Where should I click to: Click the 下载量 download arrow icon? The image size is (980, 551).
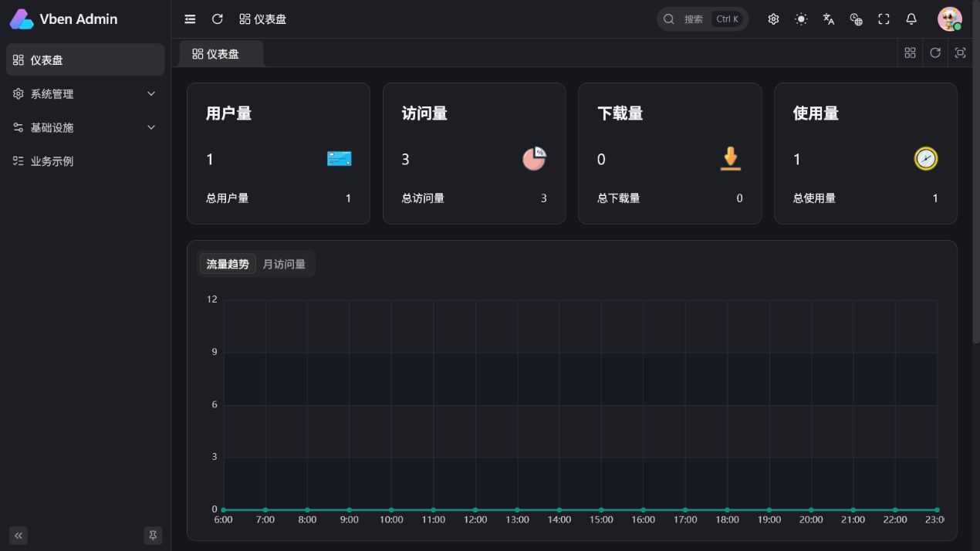point(730,159)
